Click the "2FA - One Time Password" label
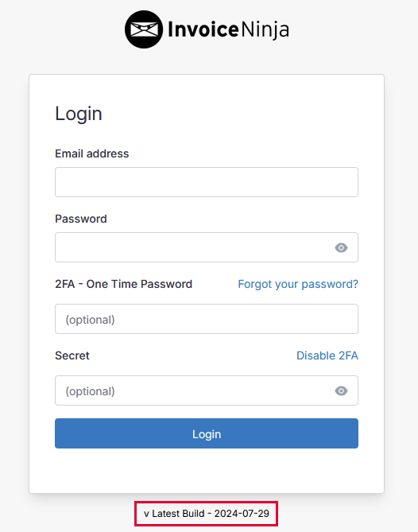Image resolution: width=418 pixels, height=532 pixels. coord(124,284)
